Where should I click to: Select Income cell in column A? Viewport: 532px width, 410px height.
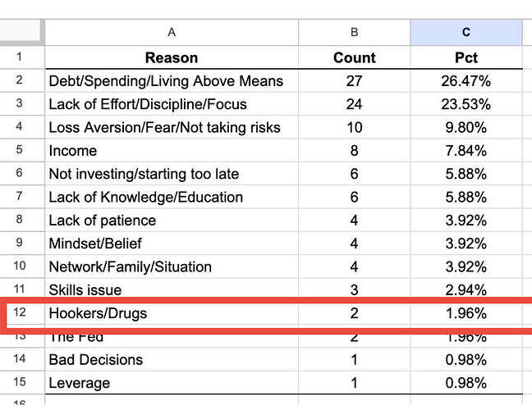coord(172,150)
